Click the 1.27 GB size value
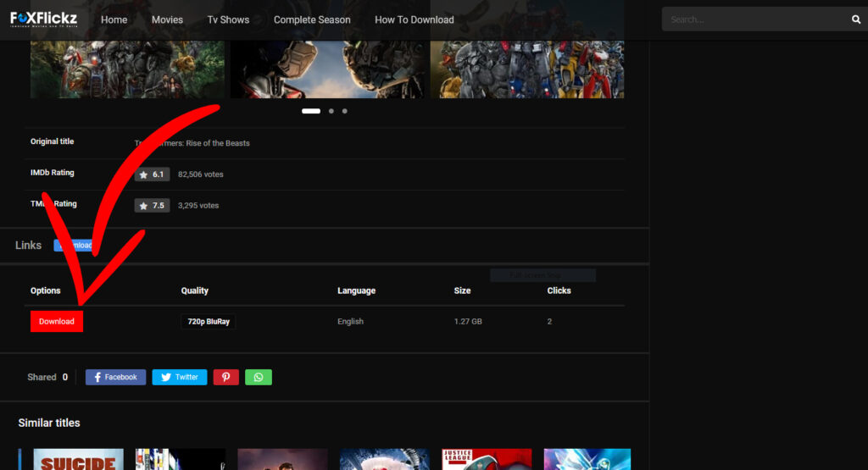The width and height of the screenshot is (868, 470). coord(468,321)
